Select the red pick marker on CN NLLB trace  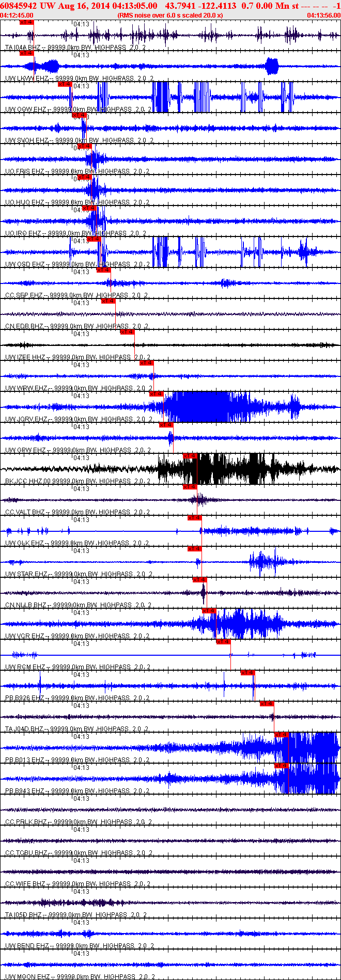(x=199, y=579)
